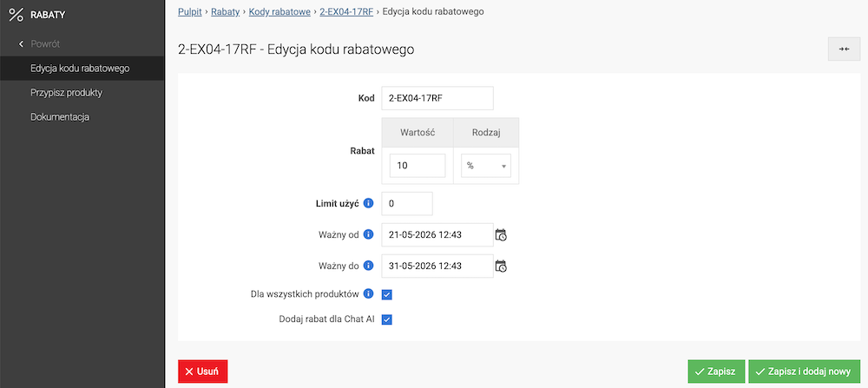Viewport: 868px width, 388px height.
Task: Go to Pulpit breadcrumb link
Action: coord(190,11)
